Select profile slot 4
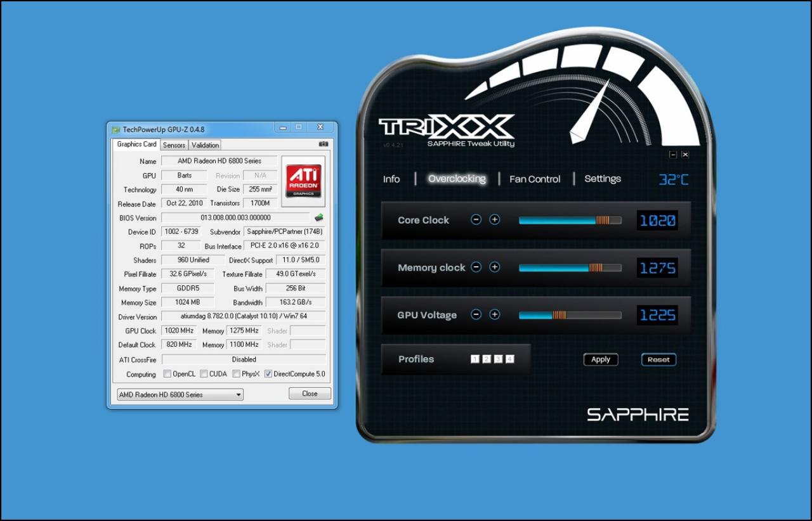The width and height of the screenshot is (812, 521). point(510,359)
